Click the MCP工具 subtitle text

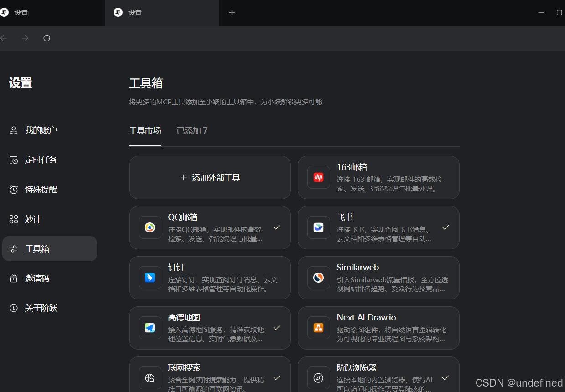(225, 102)
